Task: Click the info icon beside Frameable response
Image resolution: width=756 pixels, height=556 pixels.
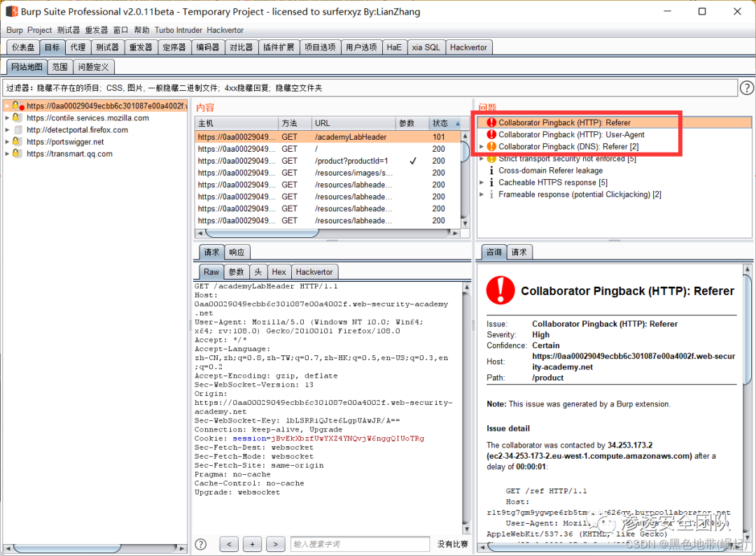Action: click(x=491, y=194)
